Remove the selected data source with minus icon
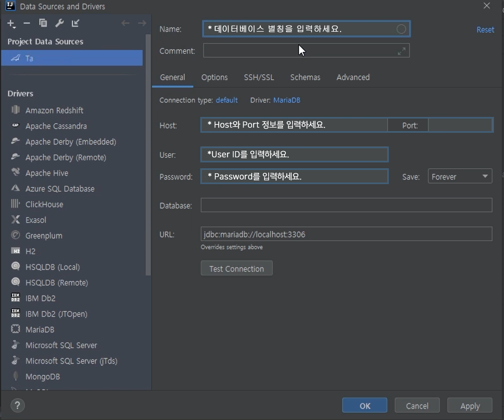Viewport: 504px width, 420px height. pyautogui.click(x=27, y=23)
